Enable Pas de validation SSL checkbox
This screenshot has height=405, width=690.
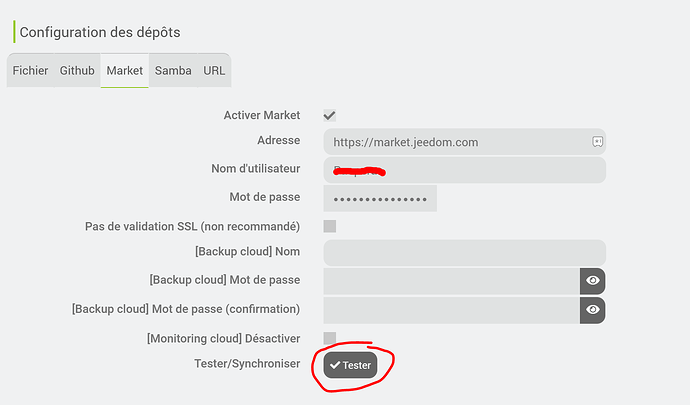point(330,226)
